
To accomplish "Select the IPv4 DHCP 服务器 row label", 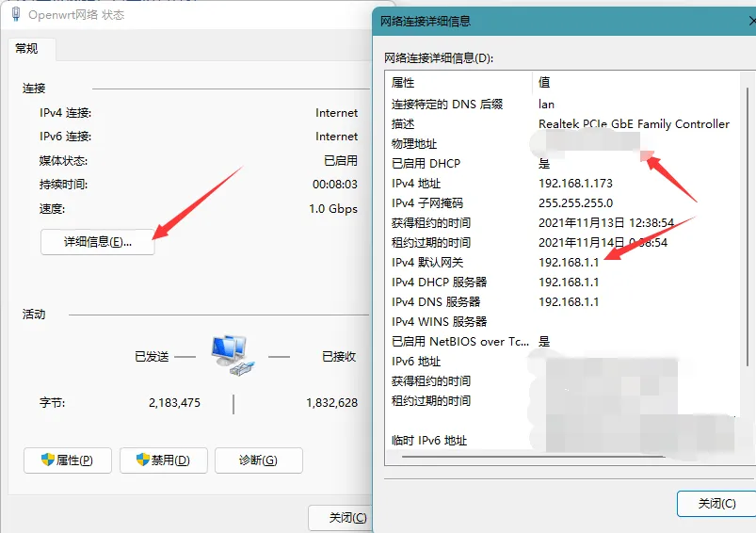I will pyautogui.click(x=440, y=283).
